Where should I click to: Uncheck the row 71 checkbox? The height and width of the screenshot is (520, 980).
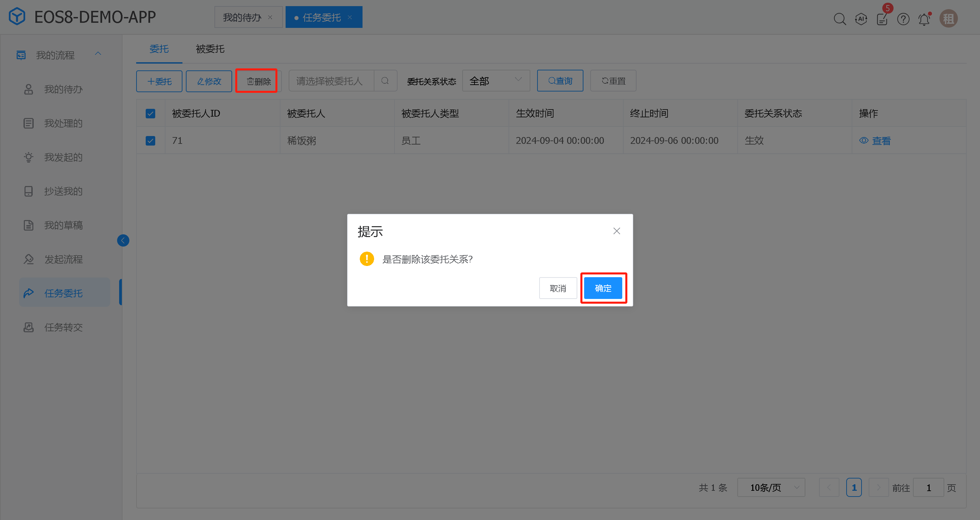click(x=150, y=141)
